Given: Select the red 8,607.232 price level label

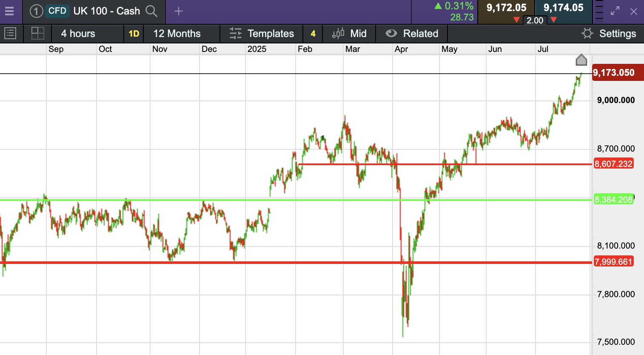Looking at the screenshot, I should [613, 164].
